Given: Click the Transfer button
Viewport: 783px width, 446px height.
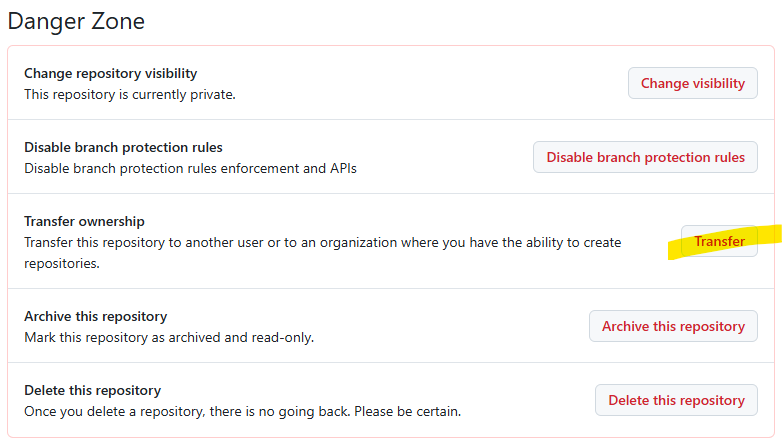Looking at the screenshot, I should 719,241.
